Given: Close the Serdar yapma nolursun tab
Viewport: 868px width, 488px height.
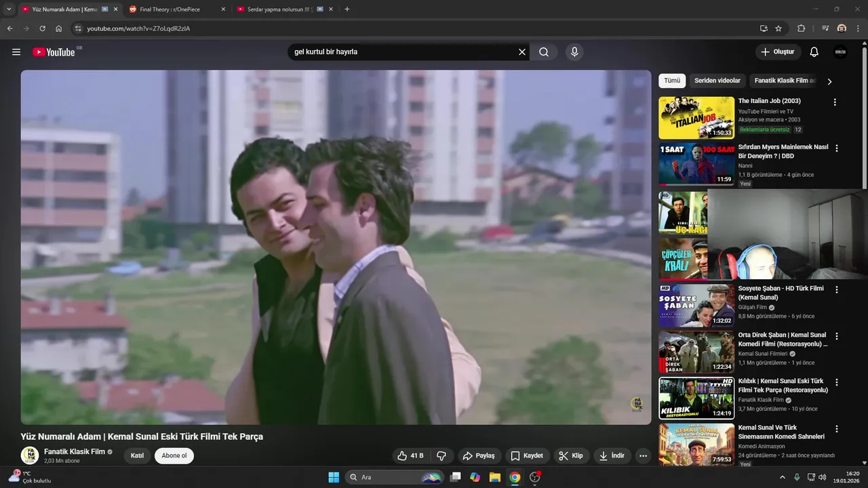Looking at the screenshot, I should tap(331, 9).
